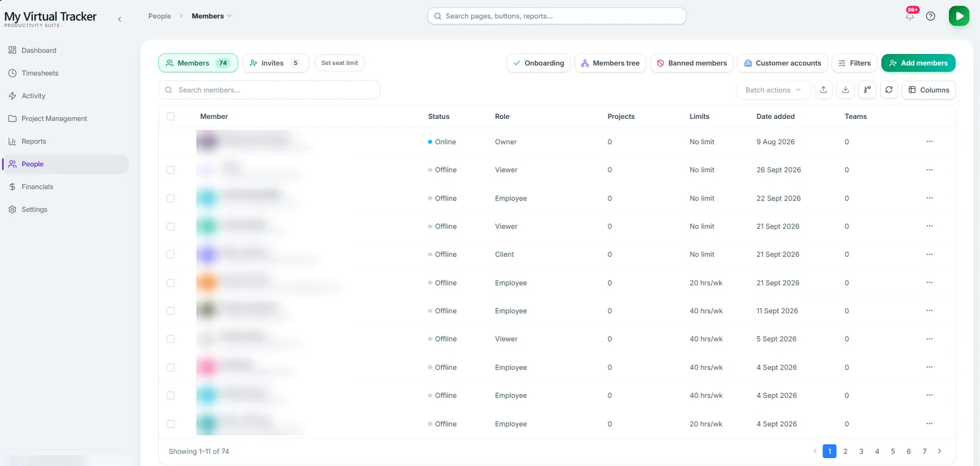Click Set seat limit
980x466 pixels.
(x=339, y=63)
